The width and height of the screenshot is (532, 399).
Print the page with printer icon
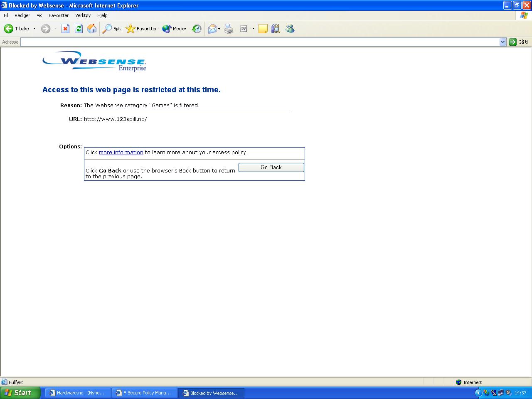point(229,29)
